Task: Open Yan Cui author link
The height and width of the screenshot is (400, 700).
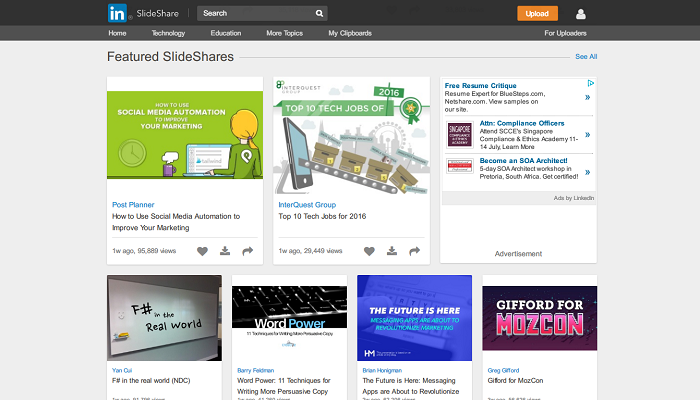Action: click(122, 370)
